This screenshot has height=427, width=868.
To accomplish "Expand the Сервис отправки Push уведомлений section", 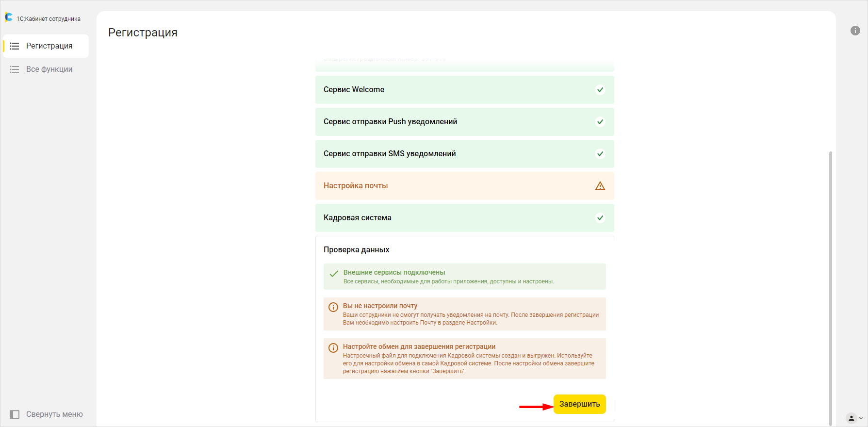I will (x=465, y=122).
